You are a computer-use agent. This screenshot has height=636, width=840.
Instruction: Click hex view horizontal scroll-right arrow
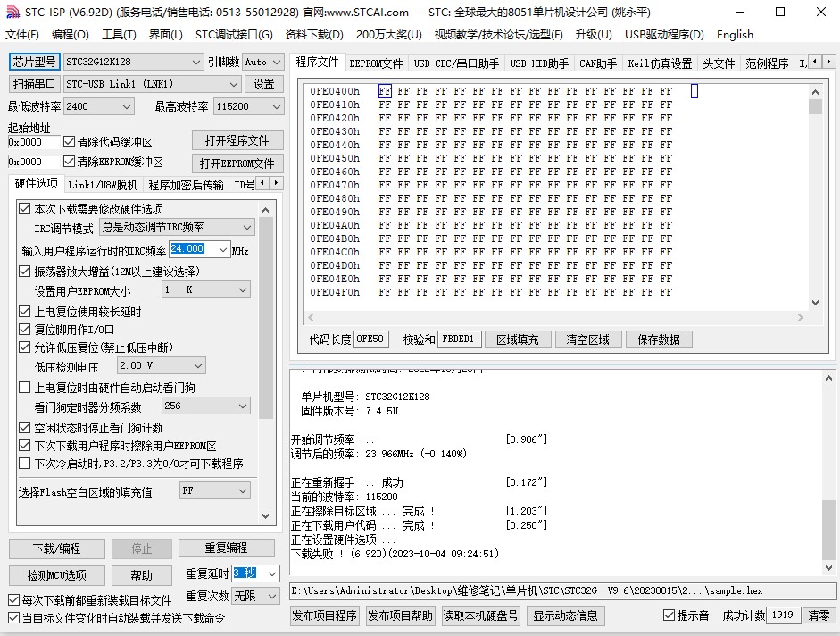(801, 317)
